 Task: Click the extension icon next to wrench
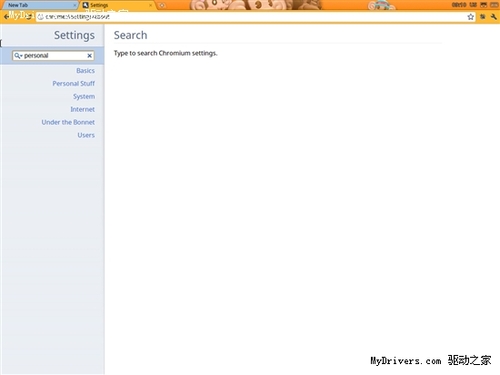pyautogui.click(x=482, y=17)
